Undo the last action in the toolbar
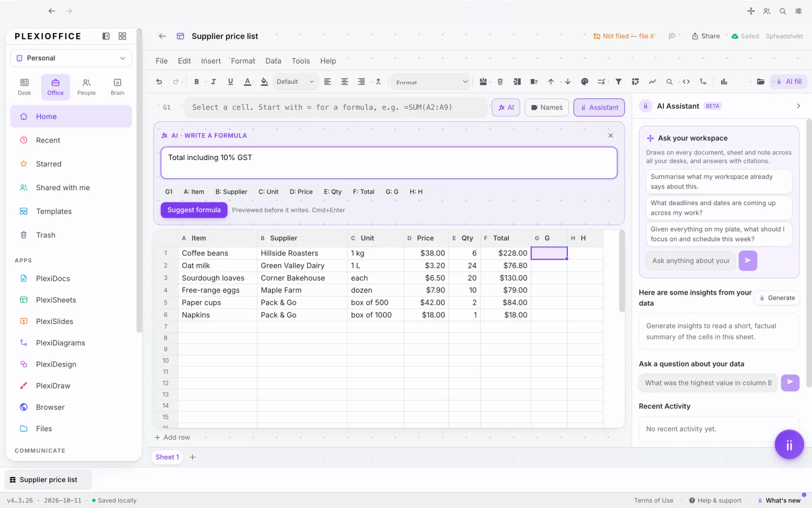This screenshot has width=812, height=508. [159, 82]
